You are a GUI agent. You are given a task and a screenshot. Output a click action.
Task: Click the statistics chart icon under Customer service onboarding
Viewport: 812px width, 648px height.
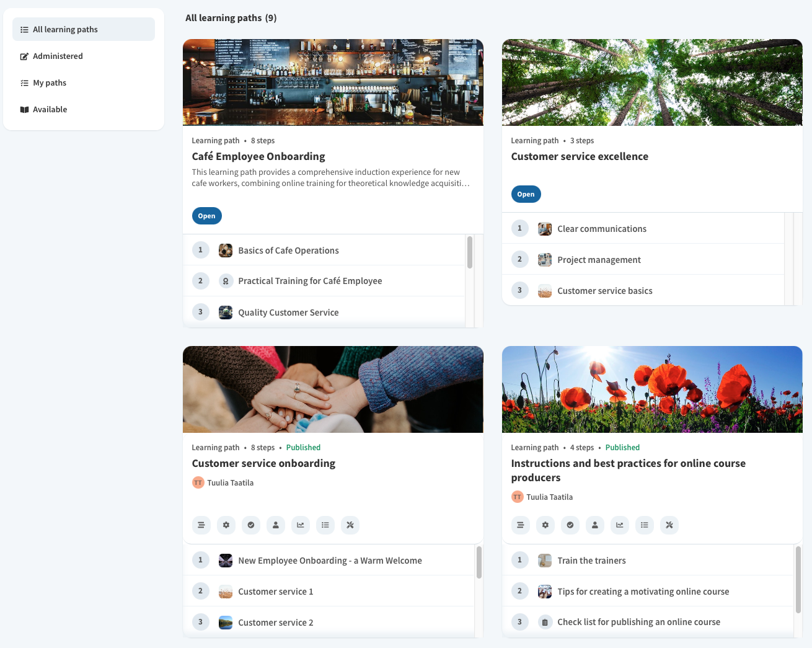click(301, 525)
